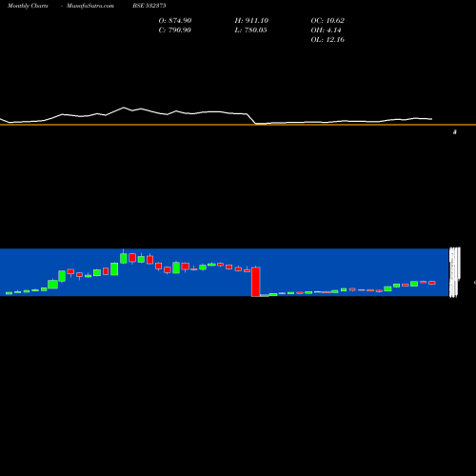Click the 'OH: 4.14' value

click(326, 30)
